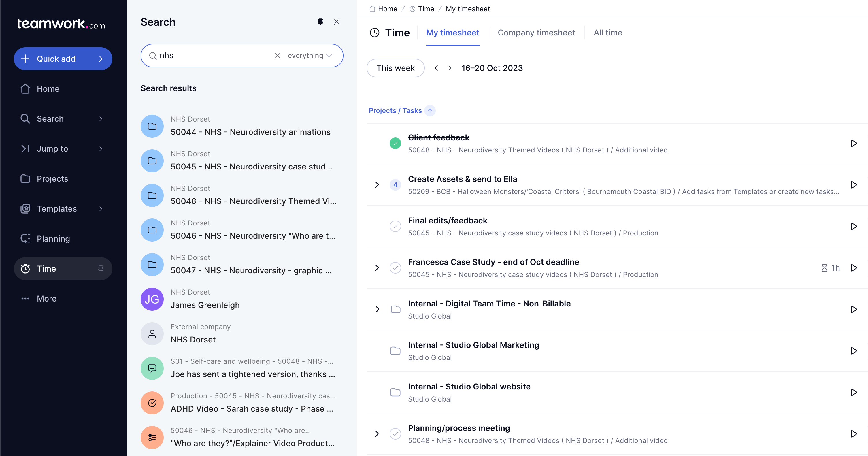Click the 16–20 Oct 2023 date range
868x456 pixels.
tap(492, 68)
